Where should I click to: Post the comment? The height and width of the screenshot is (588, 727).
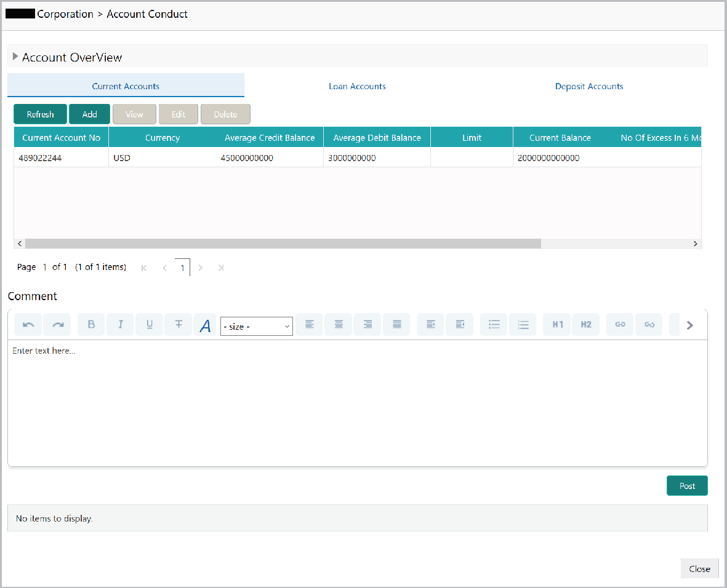[687, 486]
